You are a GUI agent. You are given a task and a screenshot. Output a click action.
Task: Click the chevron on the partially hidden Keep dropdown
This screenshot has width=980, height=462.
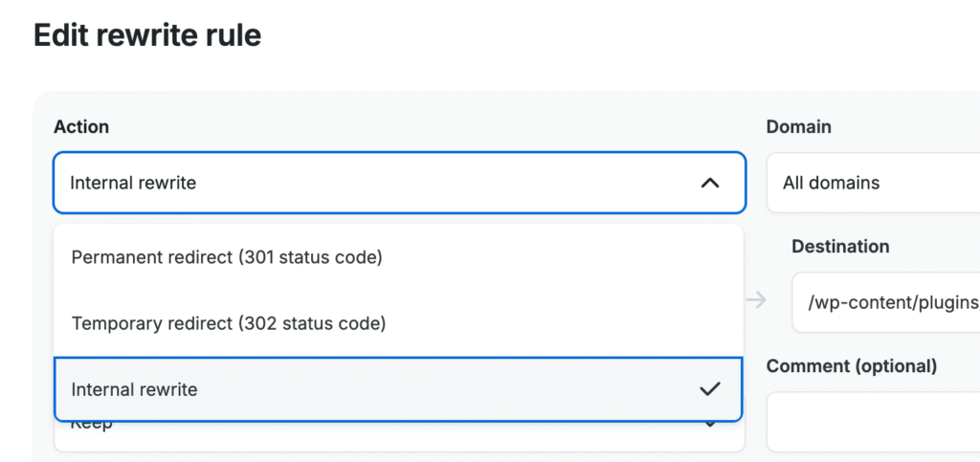(x=710, y=425)
